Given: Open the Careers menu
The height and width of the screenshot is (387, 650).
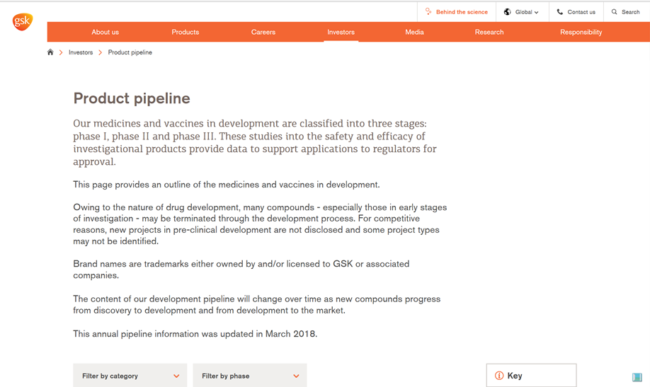Looking at the screenshot, I should [x=263, y=32].
